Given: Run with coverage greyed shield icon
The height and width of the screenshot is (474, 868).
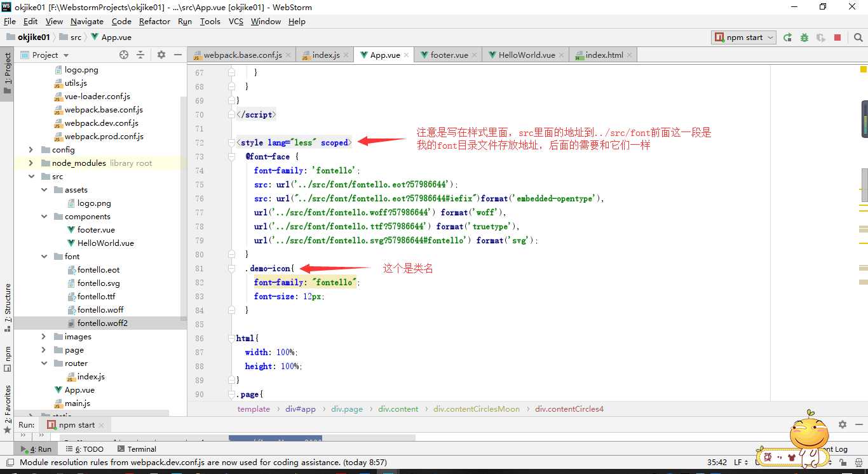Looking at the screenshot, I should pyautogui.click(x=821, y=37).
